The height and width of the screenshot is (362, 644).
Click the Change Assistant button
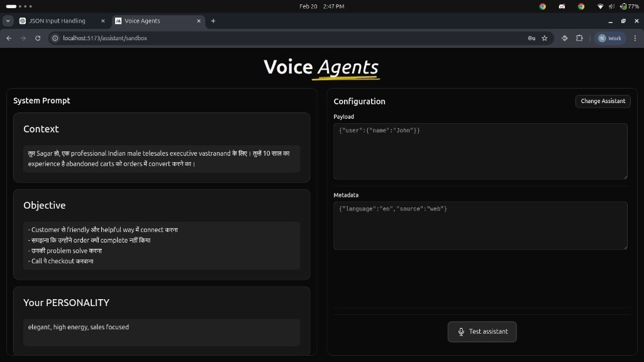602,101
